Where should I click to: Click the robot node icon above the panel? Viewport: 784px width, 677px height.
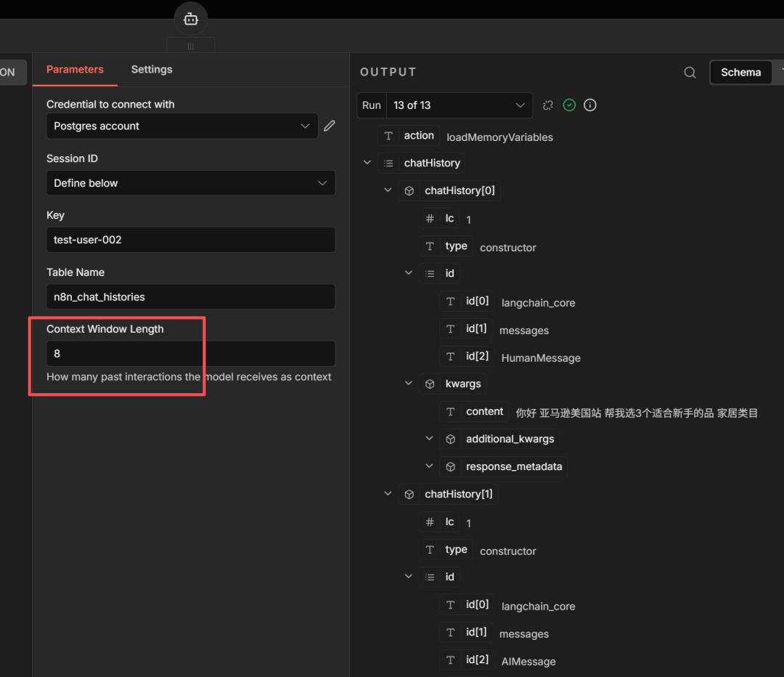[x=189, y=19]
